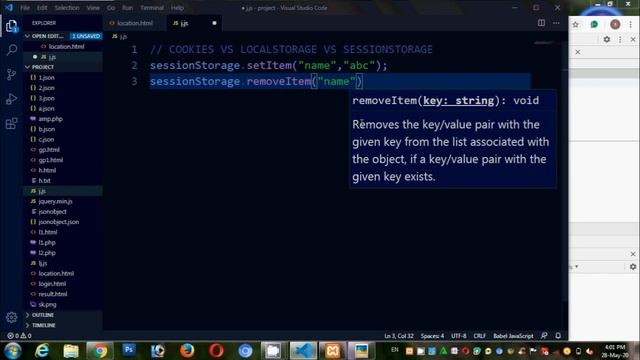Bookmark page with Chrome star icon

tap(576, 24)
